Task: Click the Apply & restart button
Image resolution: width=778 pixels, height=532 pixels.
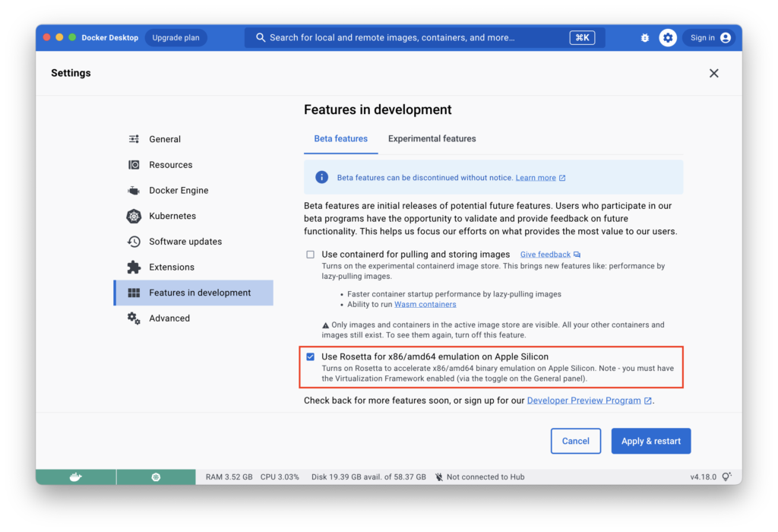Action: click(x=651, y=441)
